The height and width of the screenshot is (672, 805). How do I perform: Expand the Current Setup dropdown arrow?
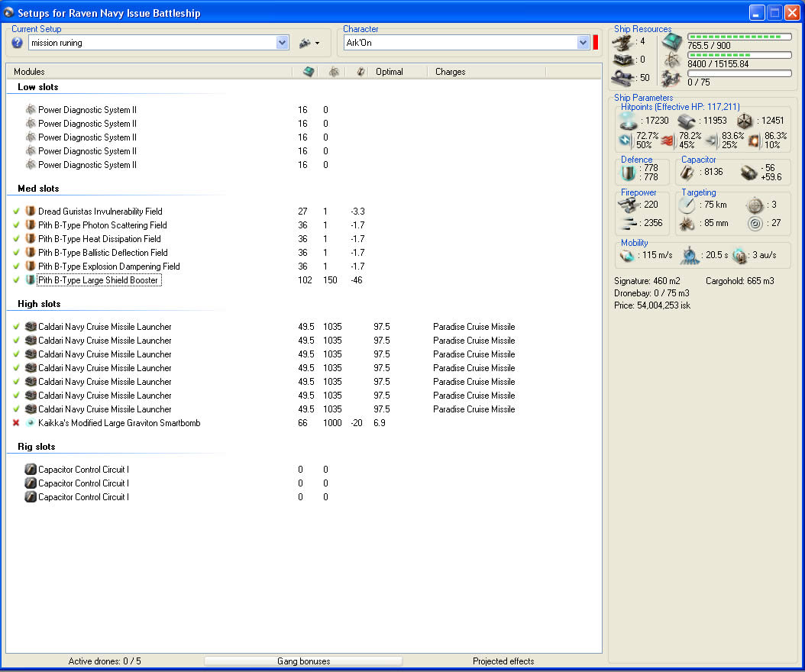(282, 43)
